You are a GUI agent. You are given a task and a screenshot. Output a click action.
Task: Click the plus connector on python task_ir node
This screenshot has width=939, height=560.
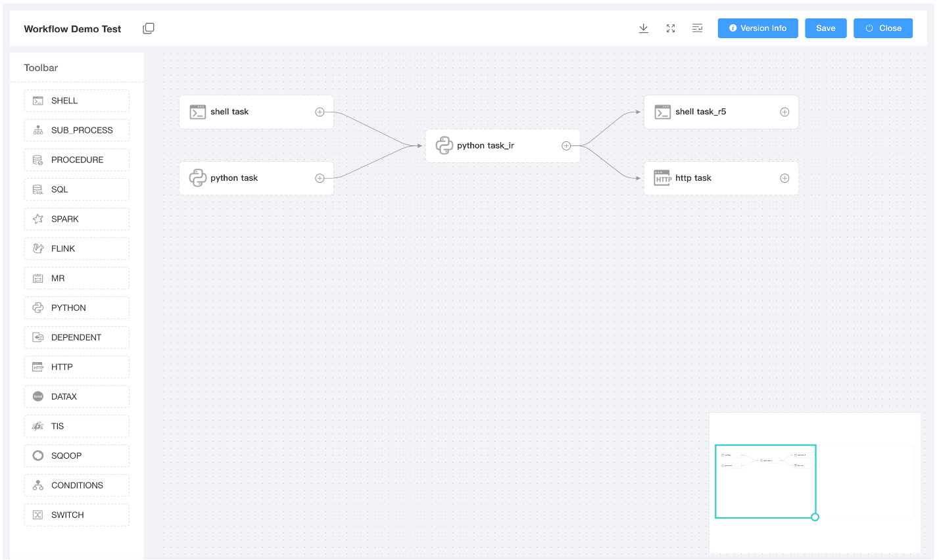pos(566,145)
